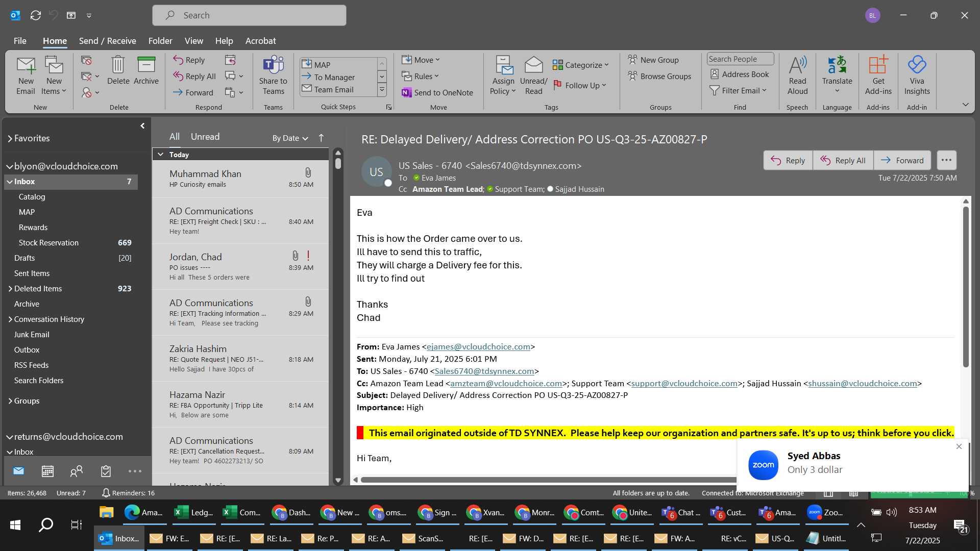980x551 pixels.
Task: Change By Date sort dropdown
Action: tap(290, 138)
